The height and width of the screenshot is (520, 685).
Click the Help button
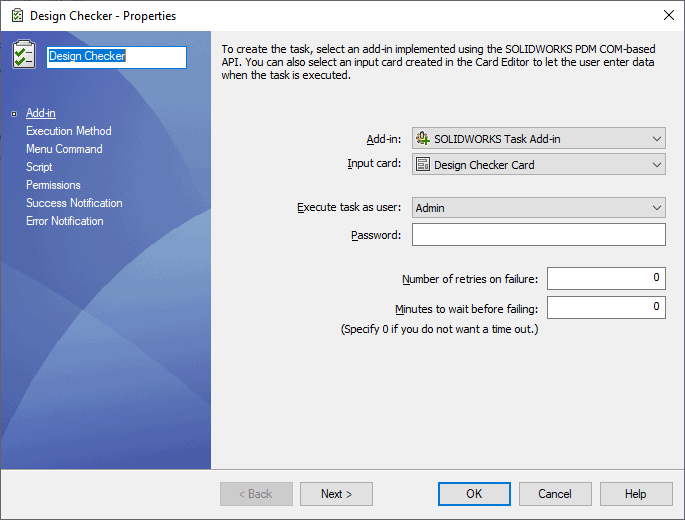pos(636,494)
